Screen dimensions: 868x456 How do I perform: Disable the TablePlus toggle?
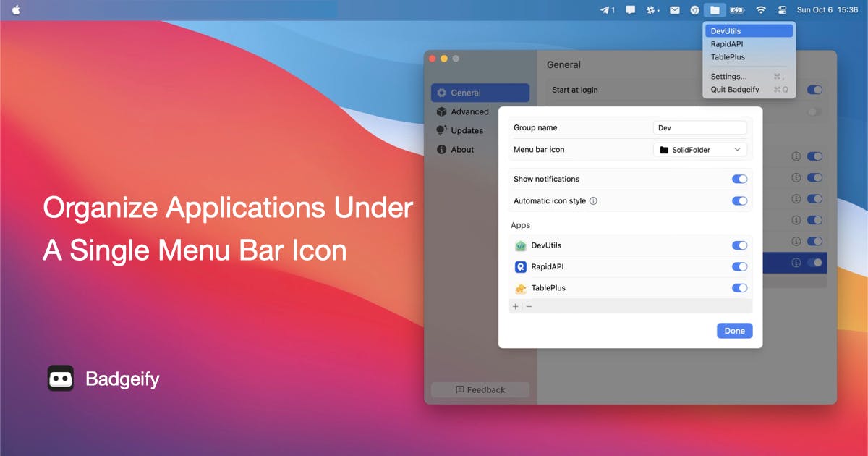click(739, 288)
